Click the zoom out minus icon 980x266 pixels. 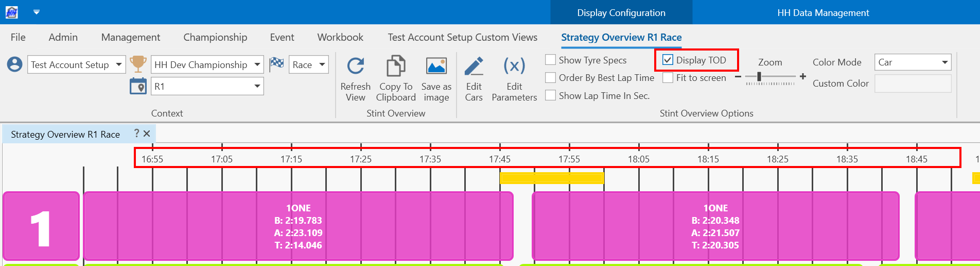click(x=738, y=77)
